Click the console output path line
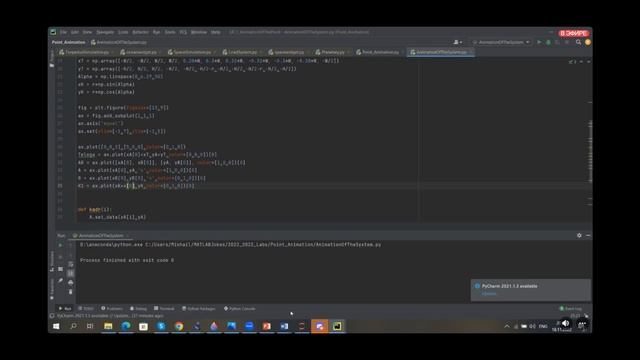This screenshot has height=360, width=640. [230, 244]
